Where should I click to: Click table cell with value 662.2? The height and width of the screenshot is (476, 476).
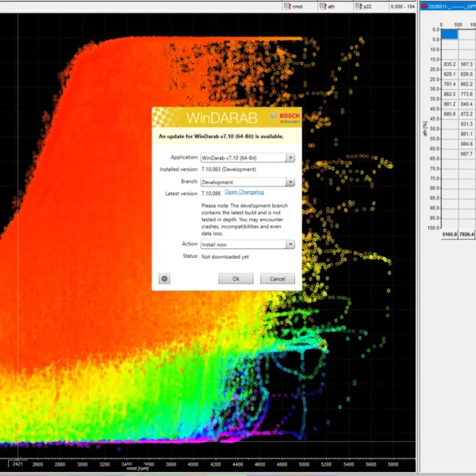[x=466, y=84]
